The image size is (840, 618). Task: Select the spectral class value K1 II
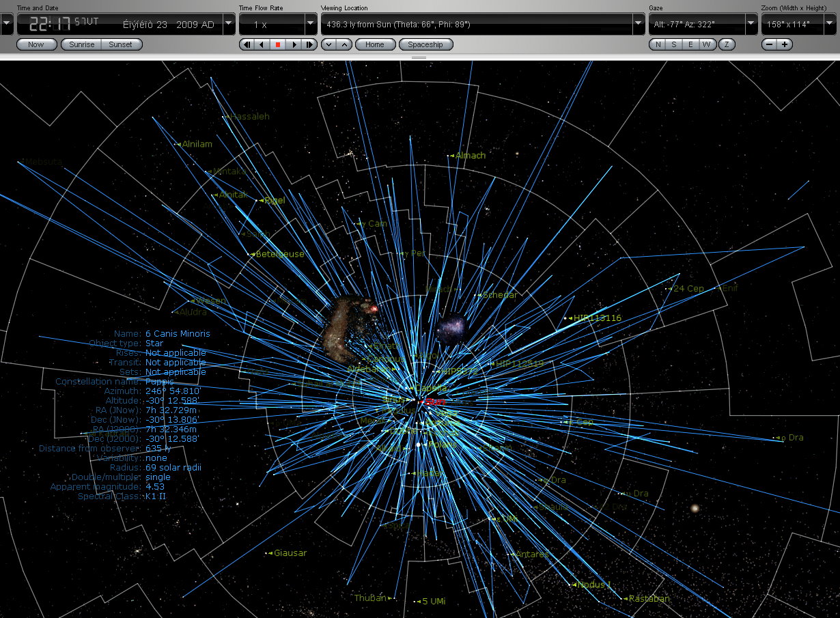click(x=156, y=496)
